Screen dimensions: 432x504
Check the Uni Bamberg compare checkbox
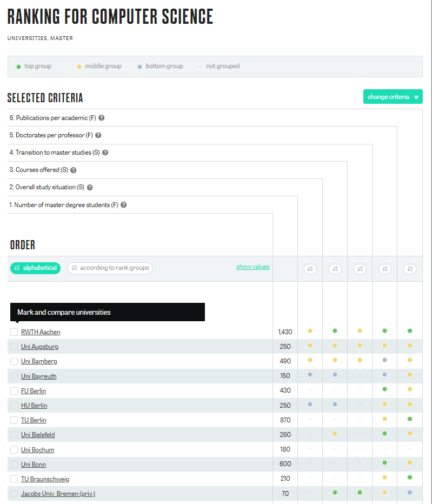14,361
